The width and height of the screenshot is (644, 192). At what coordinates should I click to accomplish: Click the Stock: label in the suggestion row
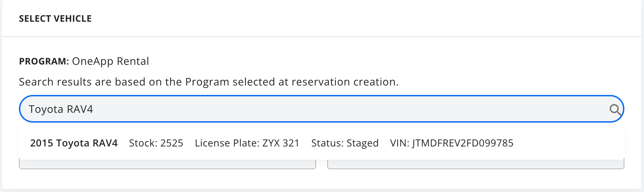[x=143, y=143]
